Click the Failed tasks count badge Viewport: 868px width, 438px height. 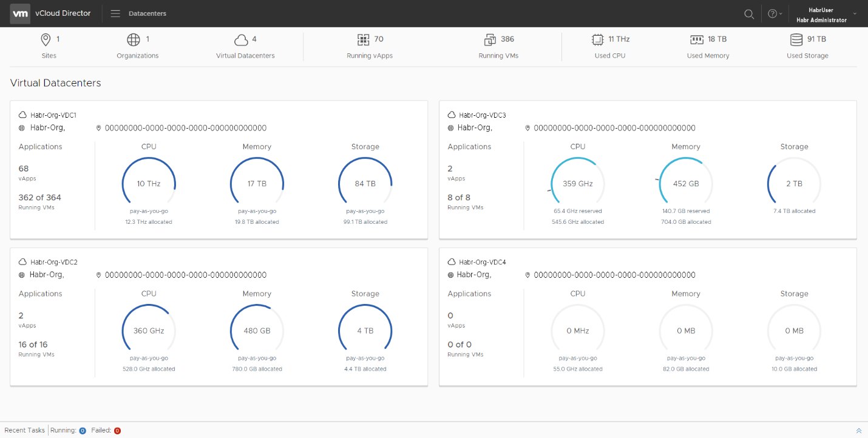click(x=117, y=431)
